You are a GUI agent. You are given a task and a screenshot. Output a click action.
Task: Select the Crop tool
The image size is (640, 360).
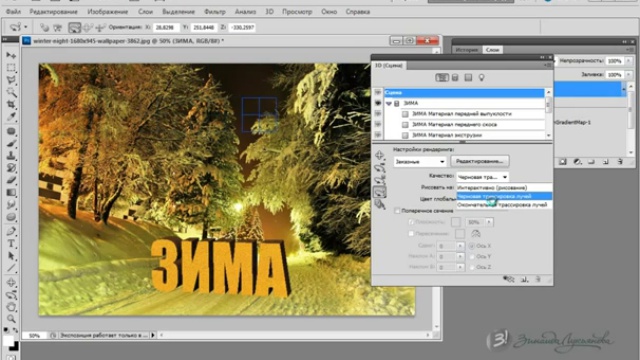pos(11,104)
